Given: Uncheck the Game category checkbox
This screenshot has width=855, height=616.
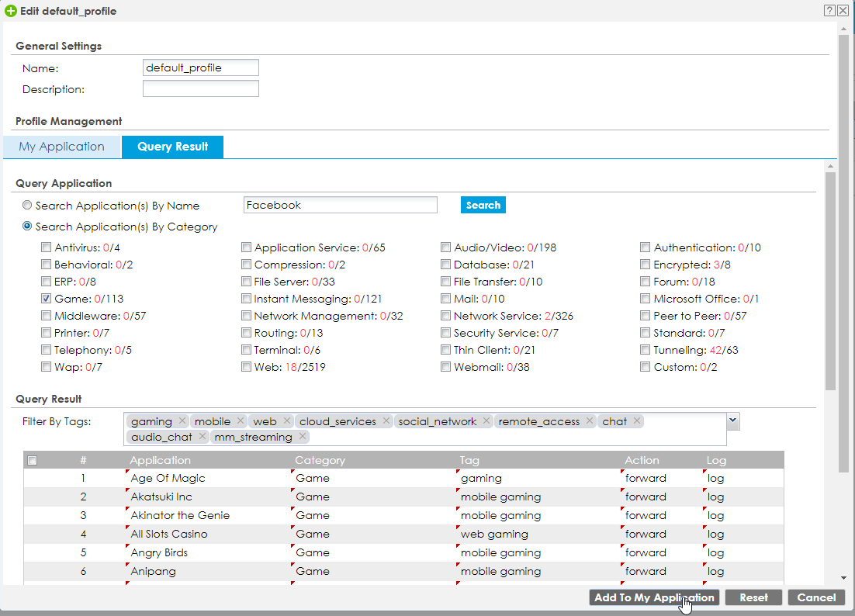Looking at the screenshot, I should coord(47,299).
